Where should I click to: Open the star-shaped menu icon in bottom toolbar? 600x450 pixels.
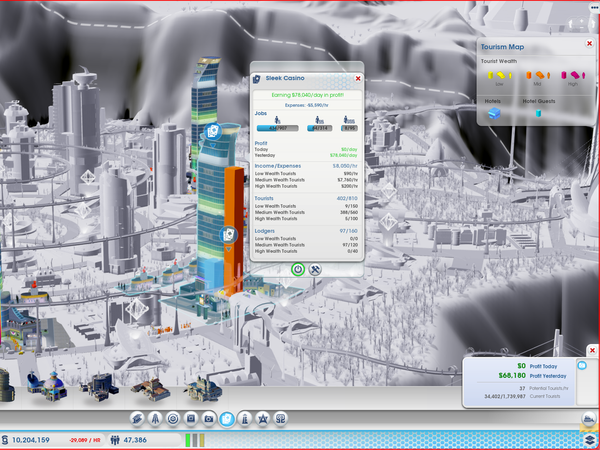point(263,419)
